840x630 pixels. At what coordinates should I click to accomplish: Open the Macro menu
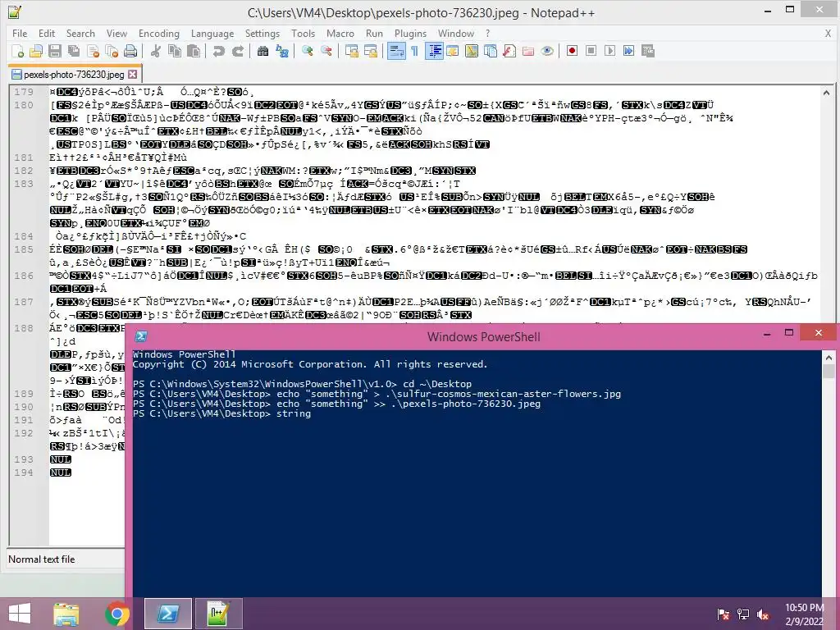pos(340,33)
